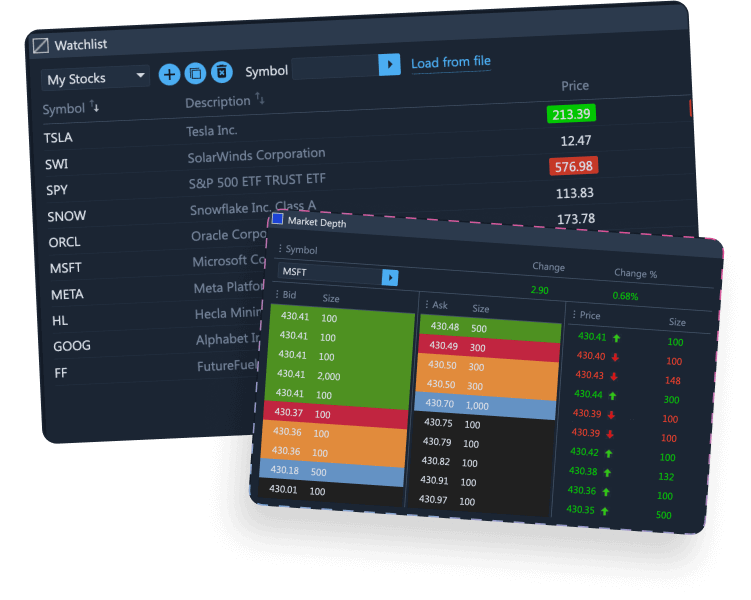Open Symbol section options dots in Market Depth
This screenshot has width=751, height=600.
280,249
